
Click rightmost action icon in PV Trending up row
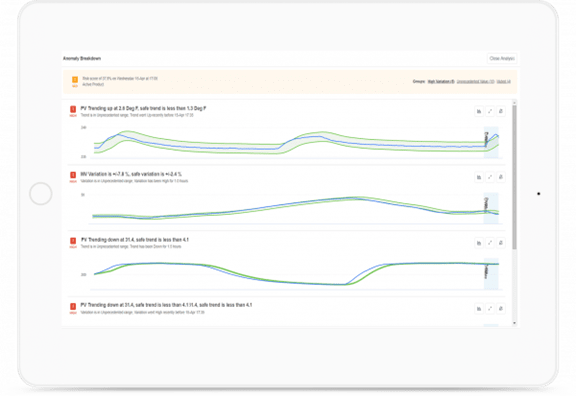click(501, 111)
